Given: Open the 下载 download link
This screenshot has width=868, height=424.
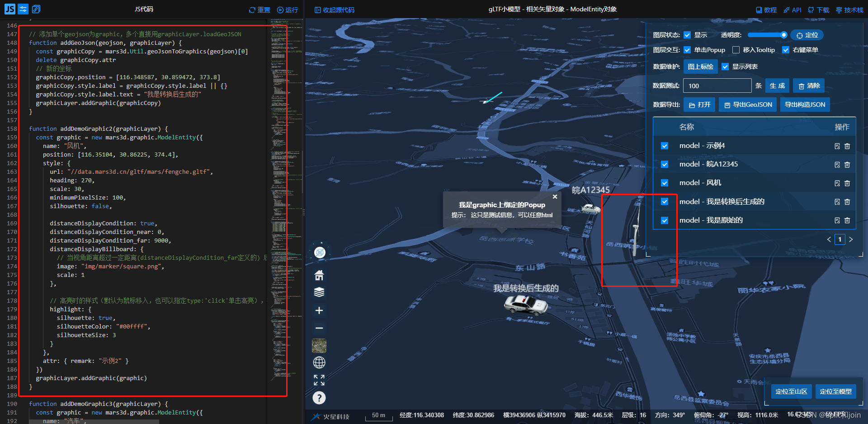Looking at the screenshot, I should point(819,10).
